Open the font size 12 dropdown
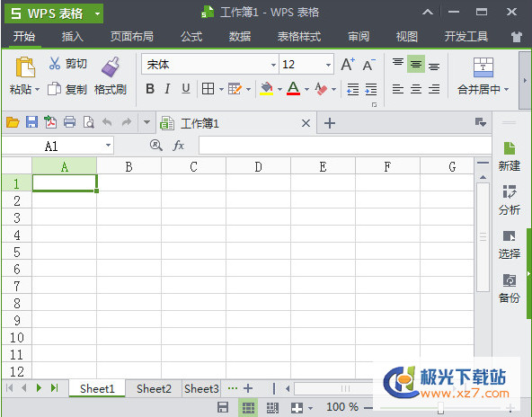Viewport: 532px width, 417px height. (328, 65)
